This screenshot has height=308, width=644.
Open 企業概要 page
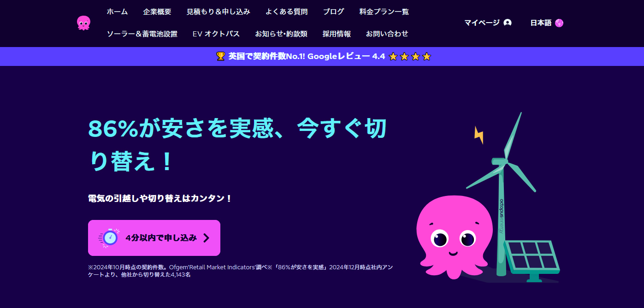point(157,12)
